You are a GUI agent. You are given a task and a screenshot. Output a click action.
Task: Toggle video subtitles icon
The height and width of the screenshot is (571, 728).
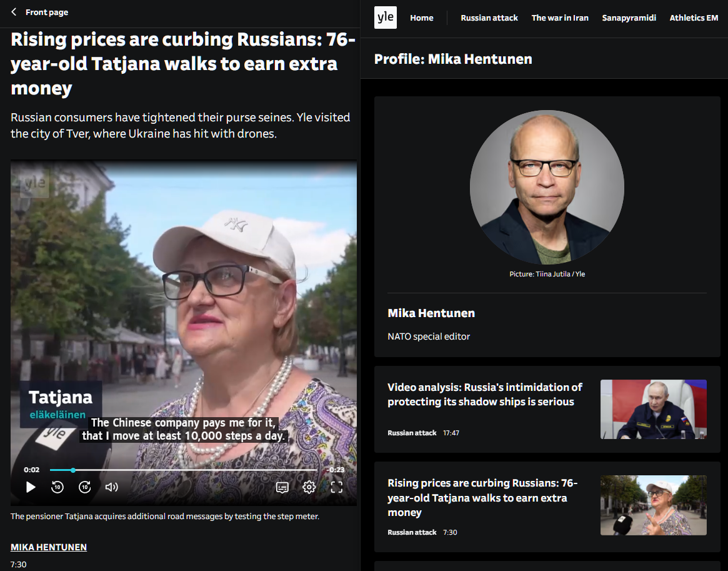tap(282, 487)
